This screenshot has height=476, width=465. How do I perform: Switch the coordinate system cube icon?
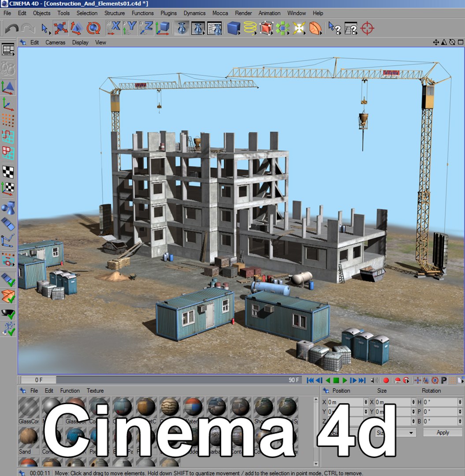[x=163, y=28]
